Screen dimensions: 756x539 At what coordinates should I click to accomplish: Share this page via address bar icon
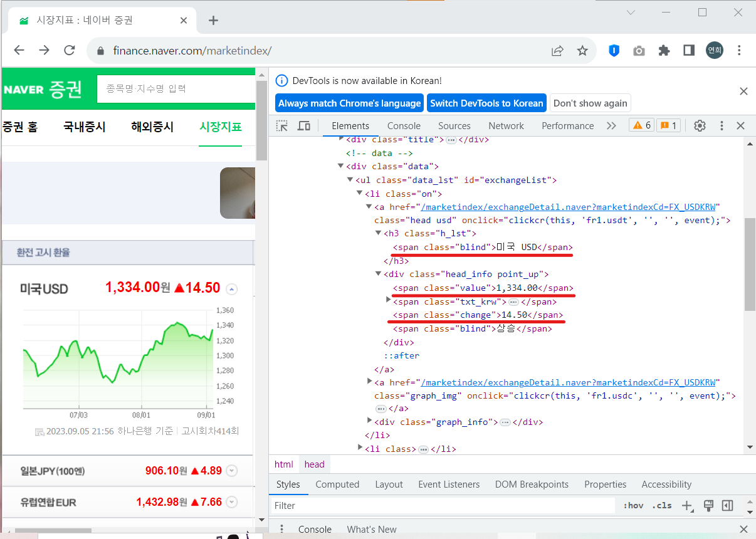557,51
